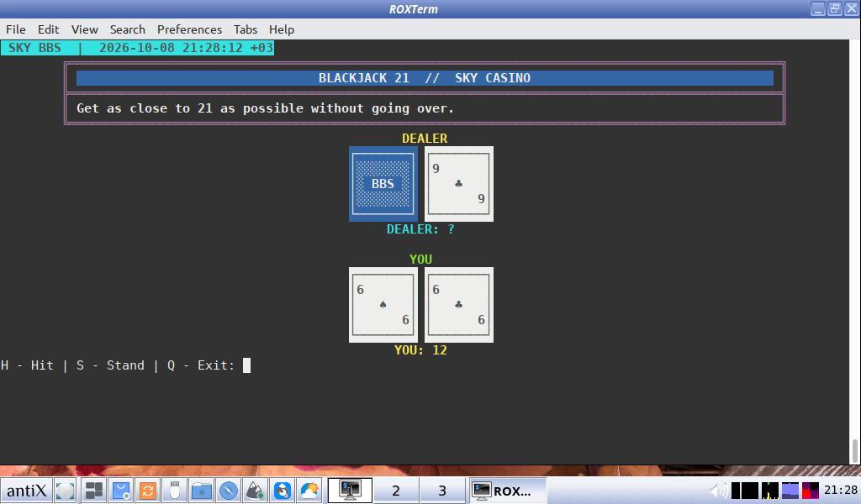Open the File menu
Screen dimensions: 861x504
15,29
